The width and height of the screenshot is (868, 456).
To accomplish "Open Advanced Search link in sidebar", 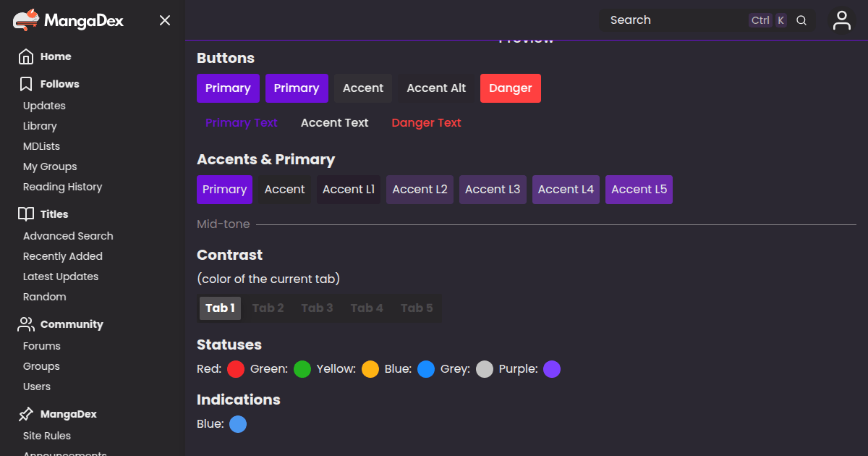I will pyautogui.click(x=68, y=236).
